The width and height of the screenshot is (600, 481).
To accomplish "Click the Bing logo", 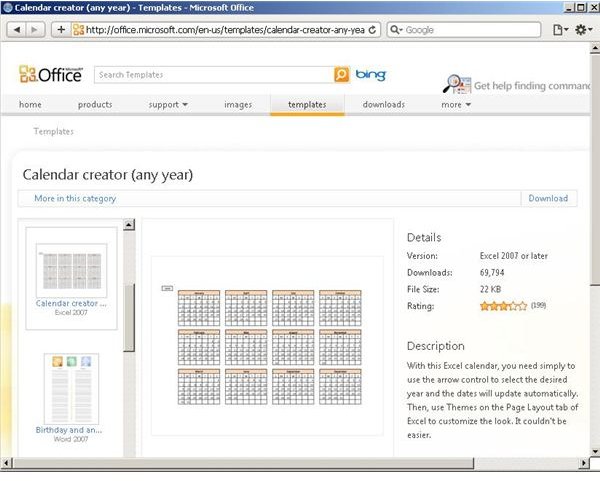I will (370, 74).
